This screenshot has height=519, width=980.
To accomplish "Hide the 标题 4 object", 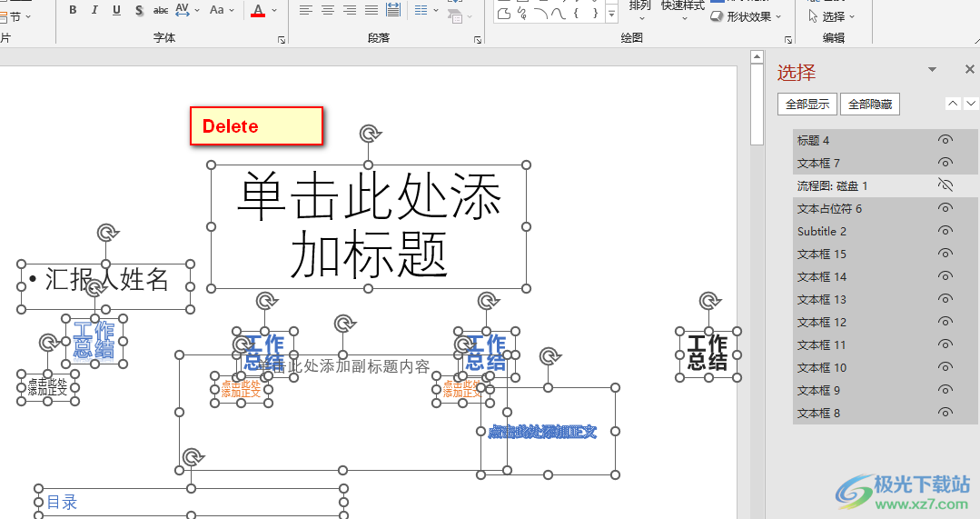I will click(x=945, y=140).
